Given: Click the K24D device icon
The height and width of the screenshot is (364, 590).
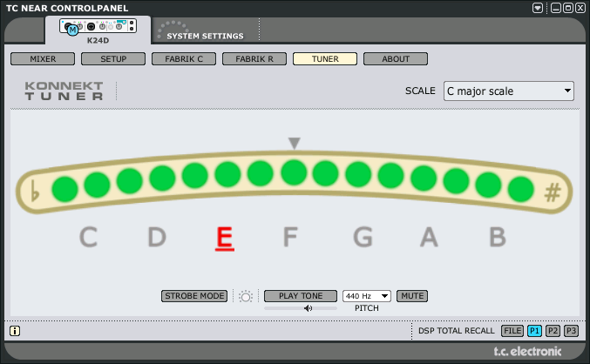Looking at the screenshot, I should pyautogui.click(x=97, y=28).
